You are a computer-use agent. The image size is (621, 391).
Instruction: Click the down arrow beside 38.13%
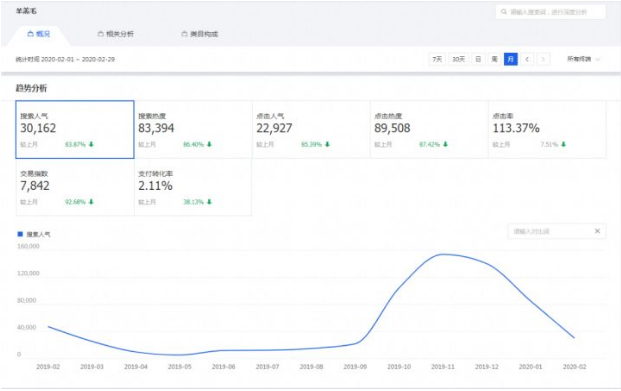pyautogui.click(x=209, y=202)
